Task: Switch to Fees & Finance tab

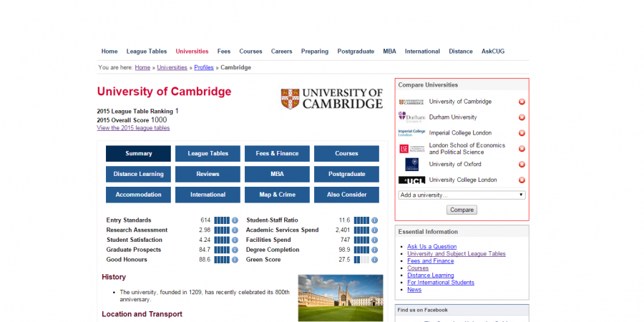Action: 277,154
